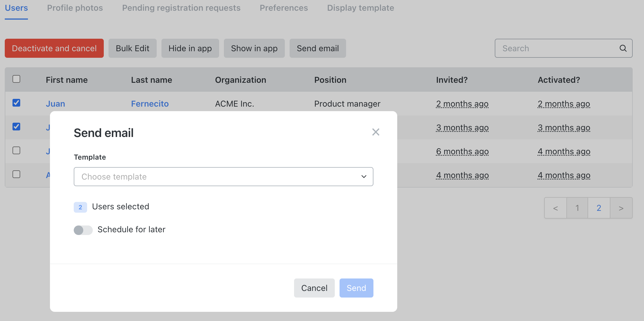Image resolution: width=644 pixels, height=321 pixels.
Task: Open the Display template tab
Action: point(360,8)
